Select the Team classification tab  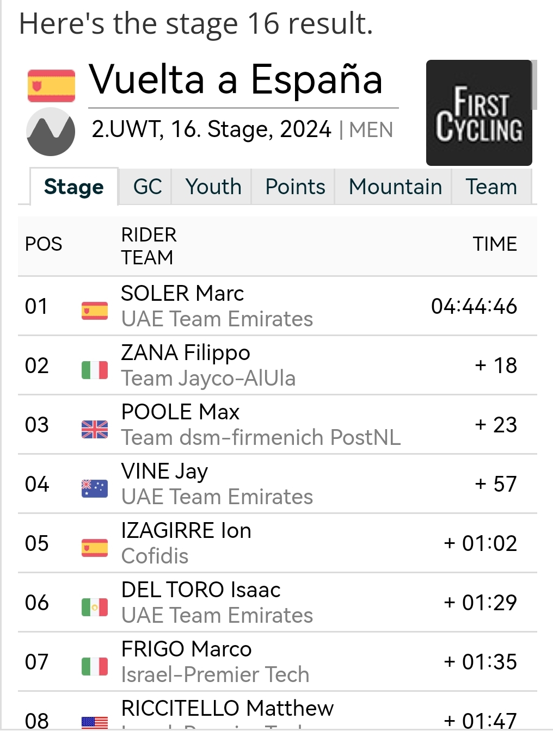pyautogui.click(x=491, y=187)
